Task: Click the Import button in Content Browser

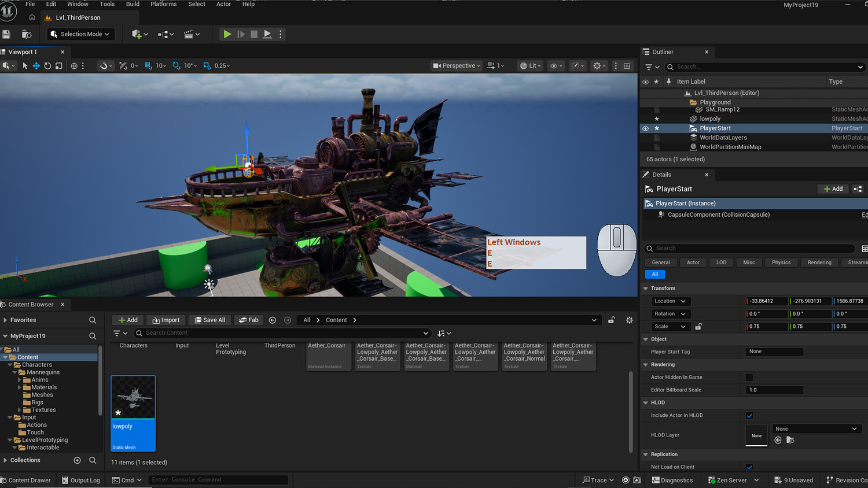Action: [x=166, y=320]
